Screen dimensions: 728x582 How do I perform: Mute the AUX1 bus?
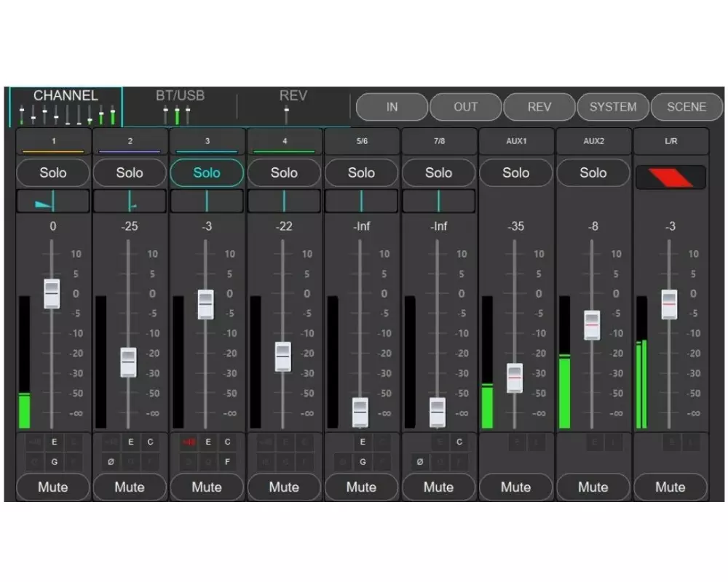(x=516, y=487)
